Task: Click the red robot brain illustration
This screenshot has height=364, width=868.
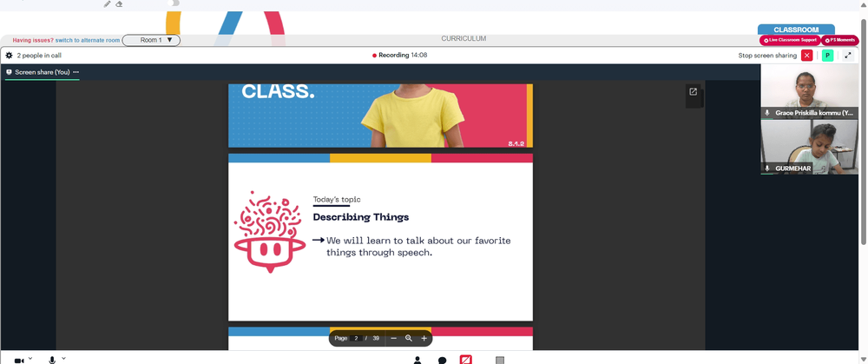Action: [269, 232]
